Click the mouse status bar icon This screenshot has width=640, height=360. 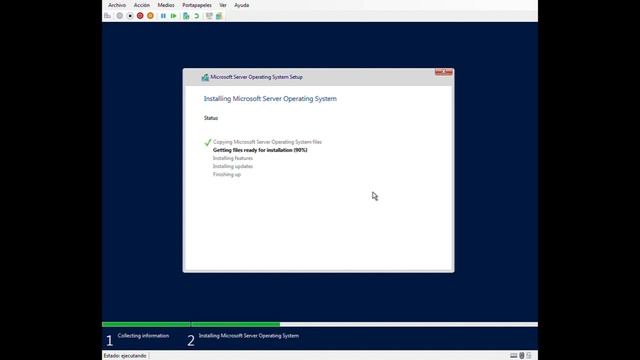pos(522,356)
